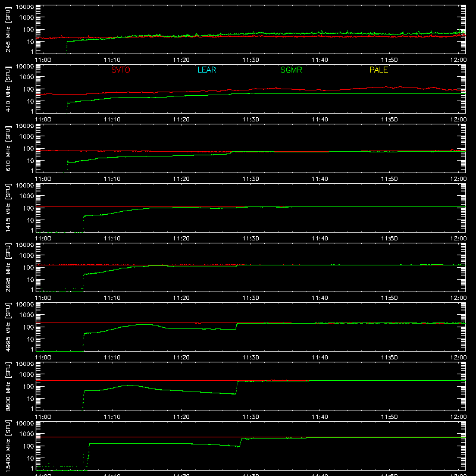Click the 100 y-tick of 4995 MHz panel
476x476 pixels.
point(29,327)
